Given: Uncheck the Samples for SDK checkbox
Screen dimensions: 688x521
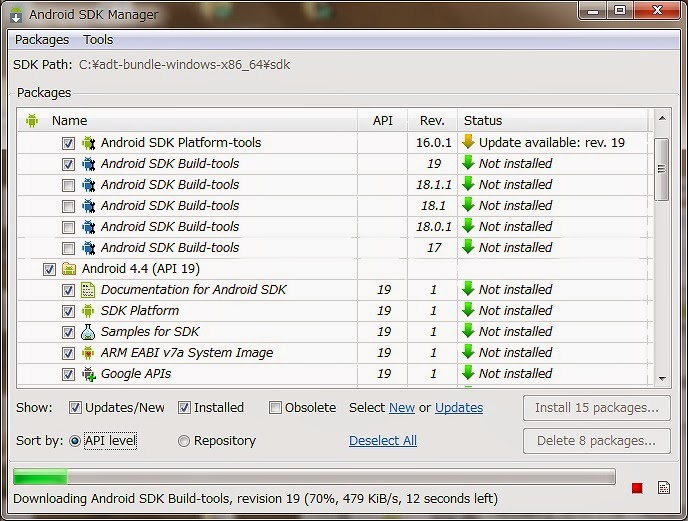Looking at the screenshot, I should pos(68,332).
